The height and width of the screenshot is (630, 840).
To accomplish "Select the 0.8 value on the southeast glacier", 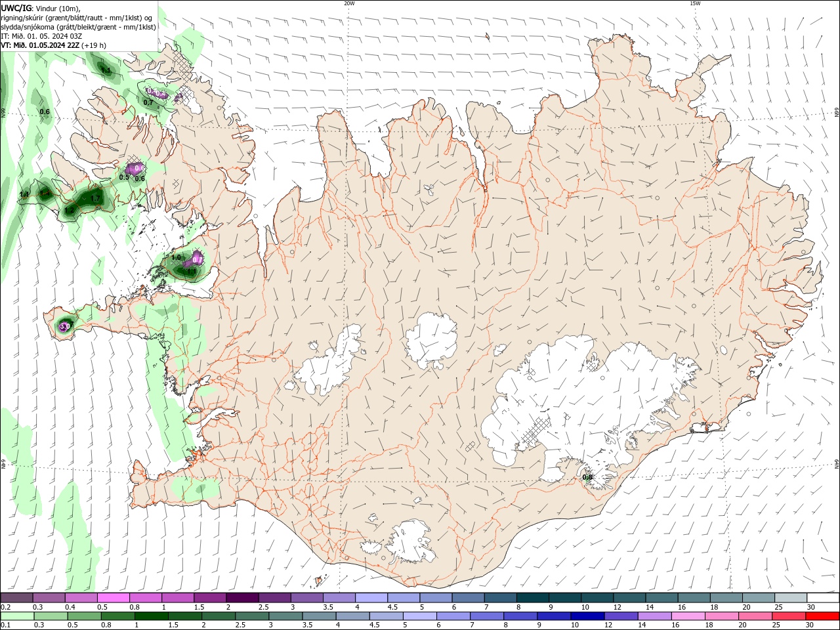I will click(x=587, y=477).
